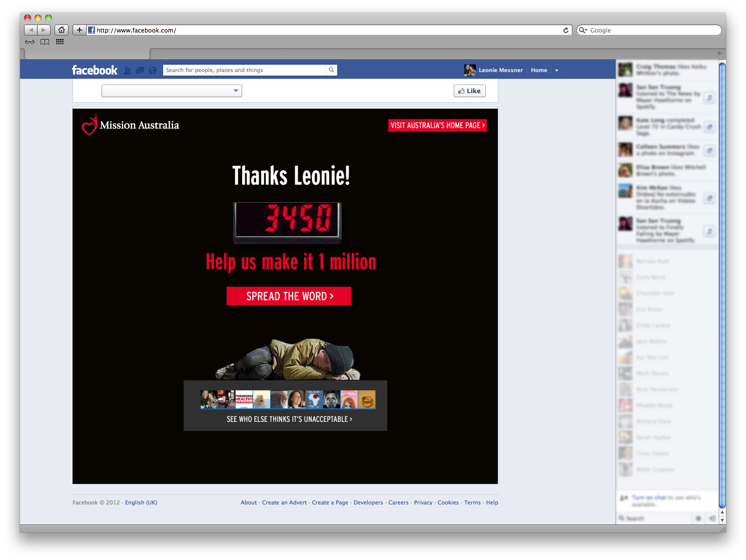Click share icon beside Kim McKee story
This screenshot has width=746, height=560.
point(709,198)
